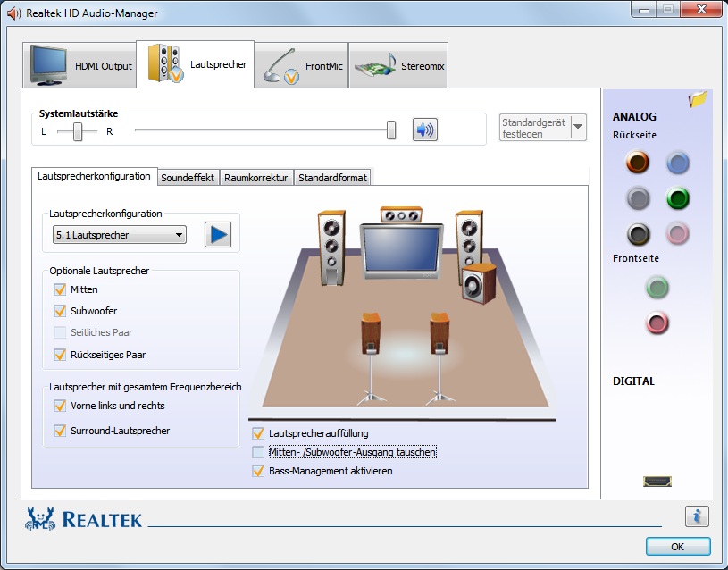Select the Lautsprecher device tab

coord(195,64)
